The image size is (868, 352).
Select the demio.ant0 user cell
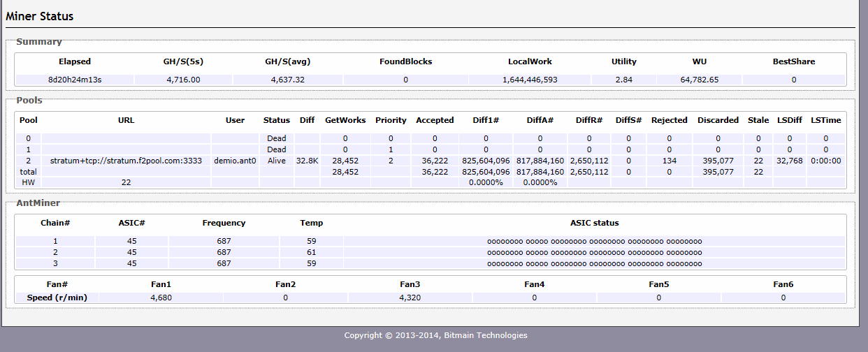point(236,161)
